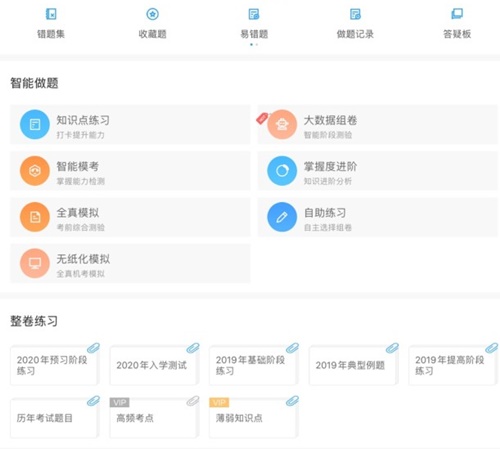This screenshot has height=449, width=500.
Task: Select the 收藏题 label
Action: [x=153, y=34]
